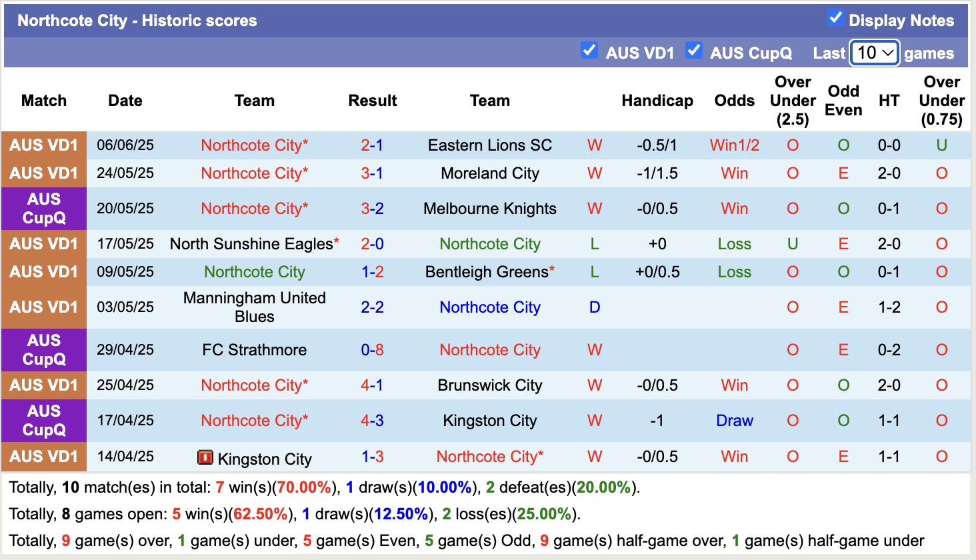Screen dimensions: 976x560
Task: Open the Eastern Lions SC team link
Action: pos(490,145)
